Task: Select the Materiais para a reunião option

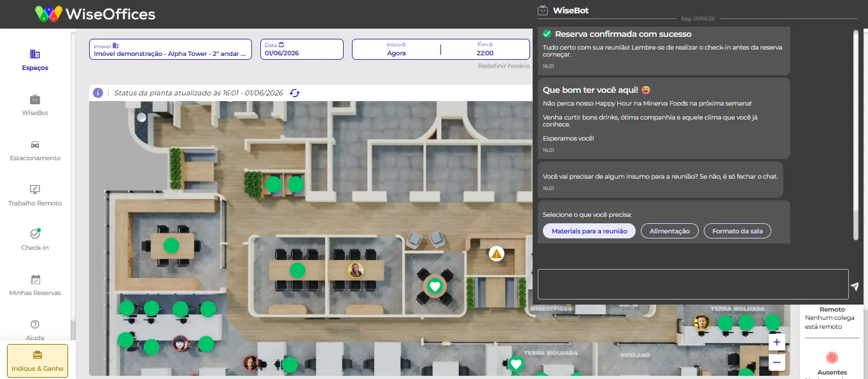Action: pyautogui.click(x=589, y=231)
